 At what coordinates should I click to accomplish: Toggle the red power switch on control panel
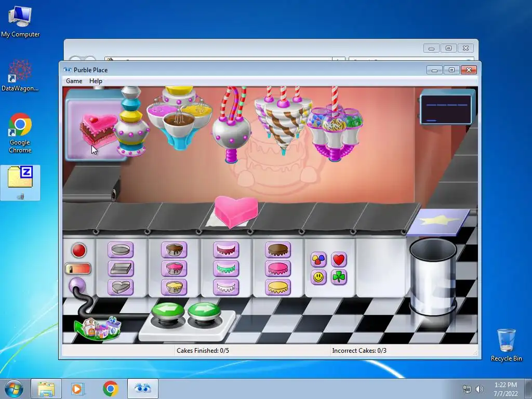click(x=78, y=269)
